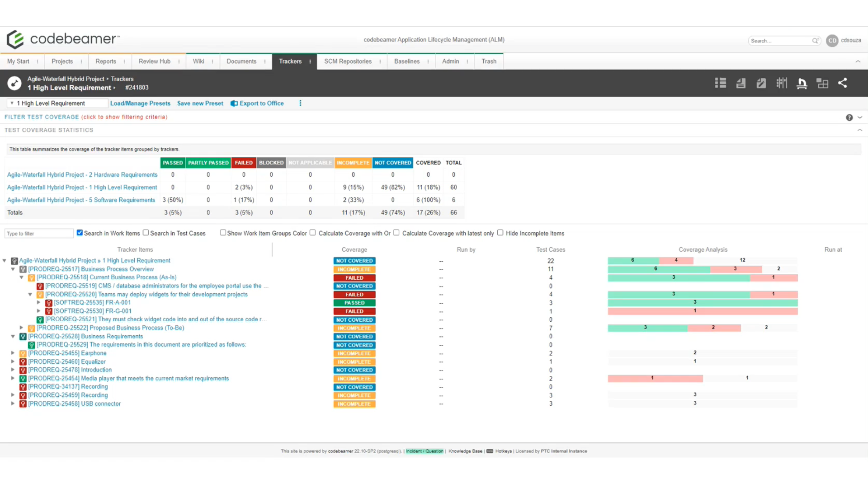Expand the PRODREQ-25522 Proposed Business Process node
868x488 pixels.
tap(21, 328)
